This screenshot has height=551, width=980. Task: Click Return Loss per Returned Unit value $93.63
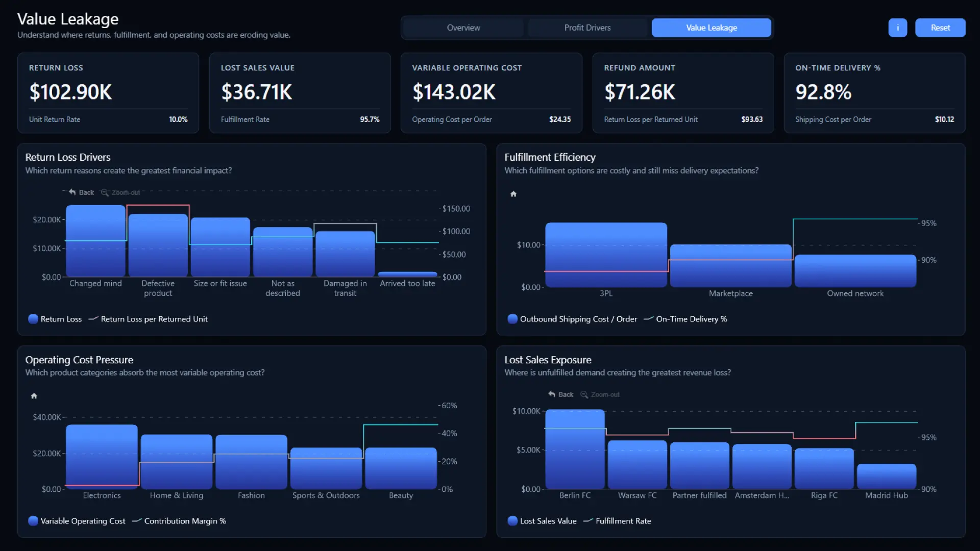(752, 119)
